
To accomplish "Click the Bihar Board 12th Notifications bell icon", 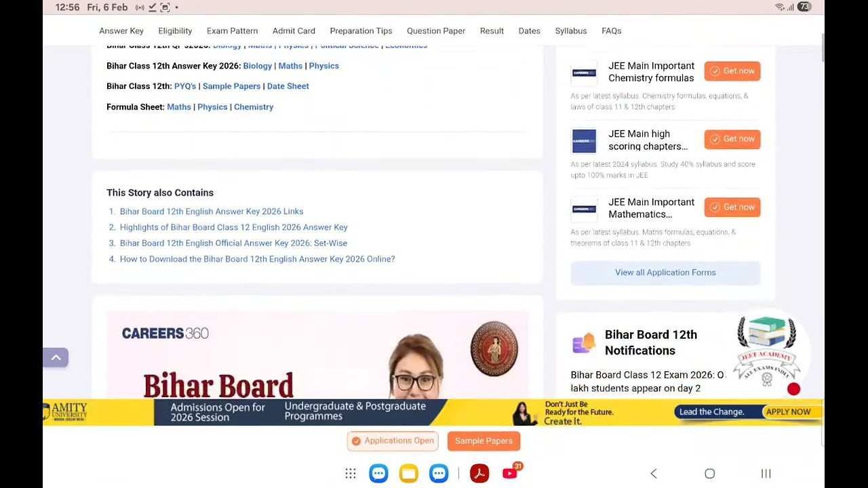I will tap(584, 342).
